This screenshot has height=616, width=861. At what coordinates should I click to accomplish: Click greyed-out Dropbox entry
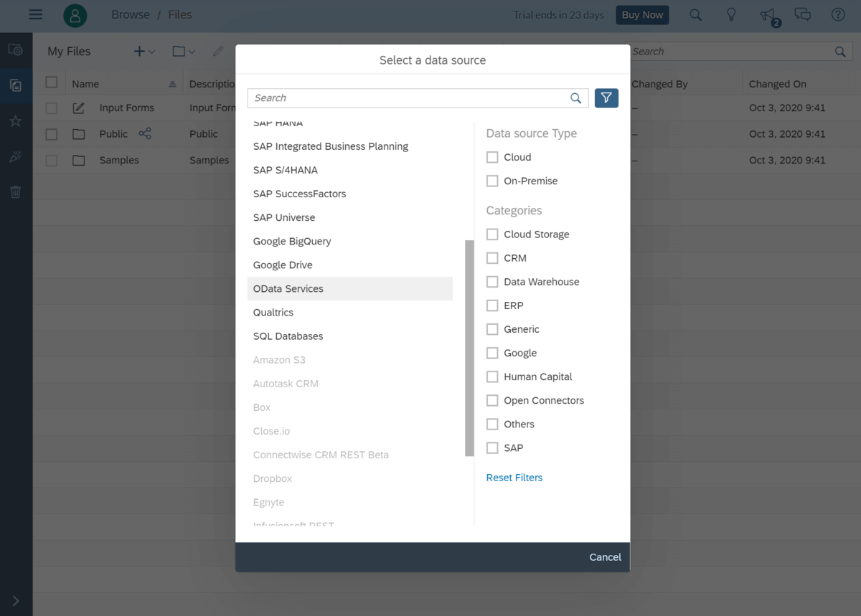click(x=350, y=478)
